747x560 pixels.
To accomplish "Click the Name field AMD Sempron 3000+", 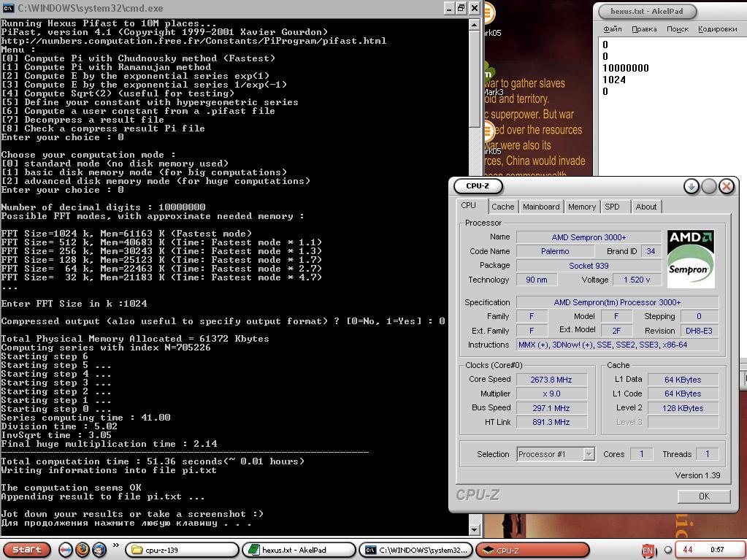I will (x=589, y=237).
